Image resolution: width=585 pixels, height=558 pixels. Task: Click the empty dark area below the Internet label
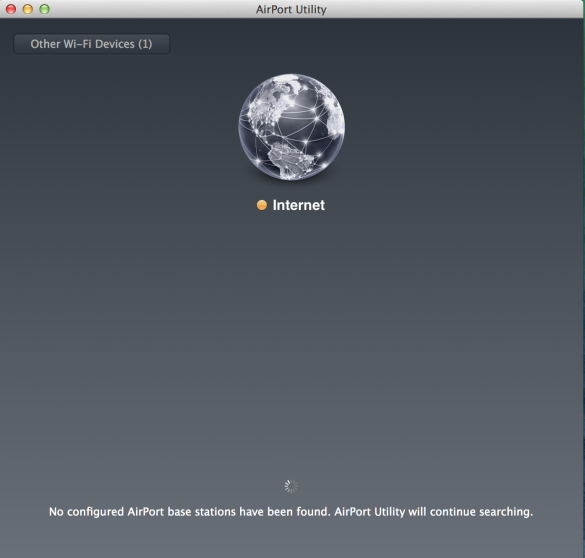[291, 336]
